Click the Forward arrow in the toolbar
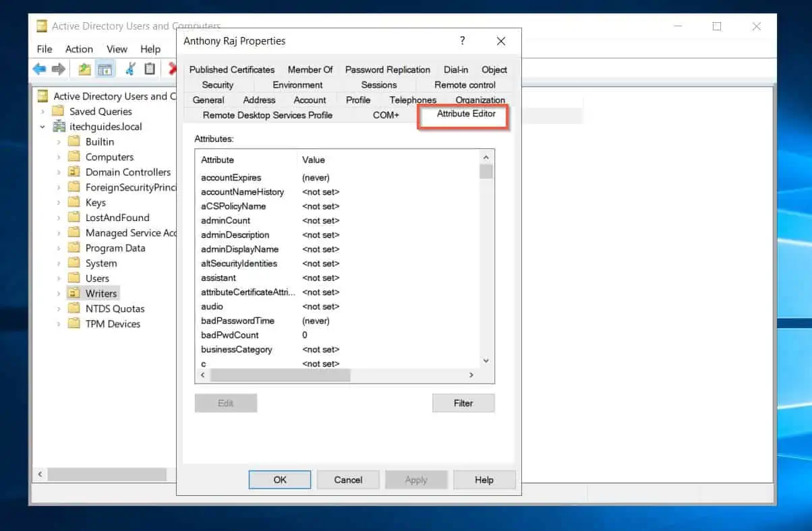Viewport: 812px width, 531px height. (59, 69)
